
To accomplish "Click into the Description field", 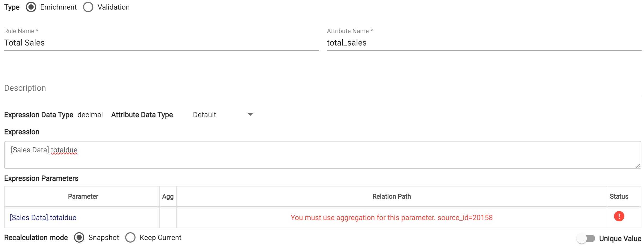I will click(323, 88).
